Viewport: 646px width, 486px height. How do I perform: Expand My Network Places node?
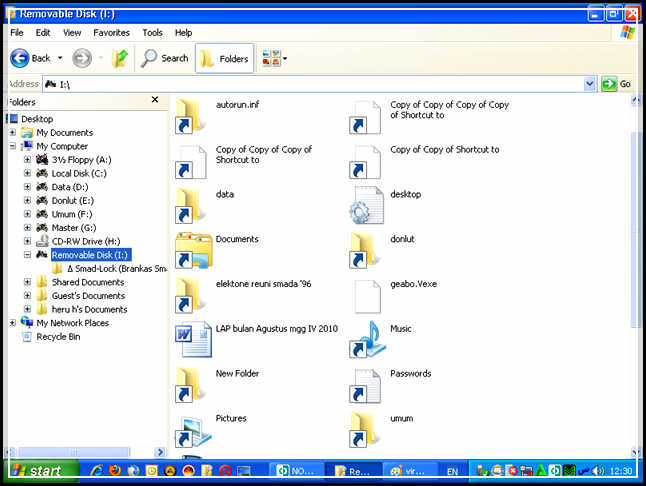12,323
